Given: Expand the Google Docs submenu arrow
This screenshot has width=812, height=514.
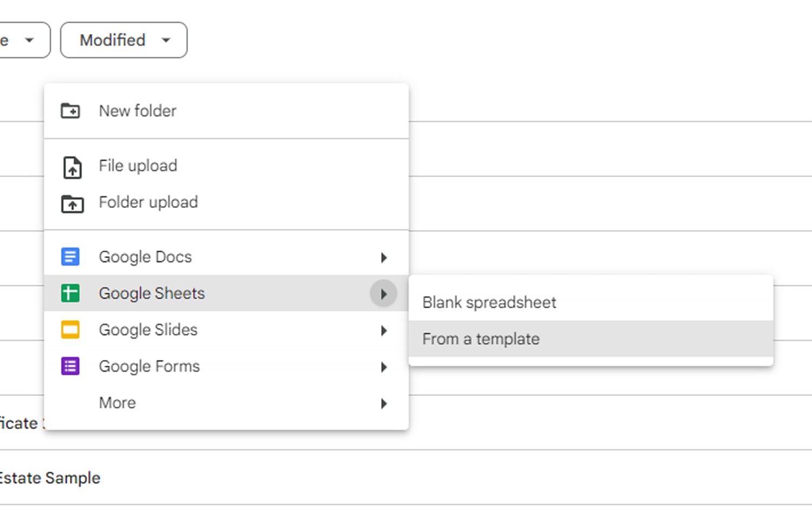Looking at the screenshot, I should pyautogui.click(x=384, y=257).
